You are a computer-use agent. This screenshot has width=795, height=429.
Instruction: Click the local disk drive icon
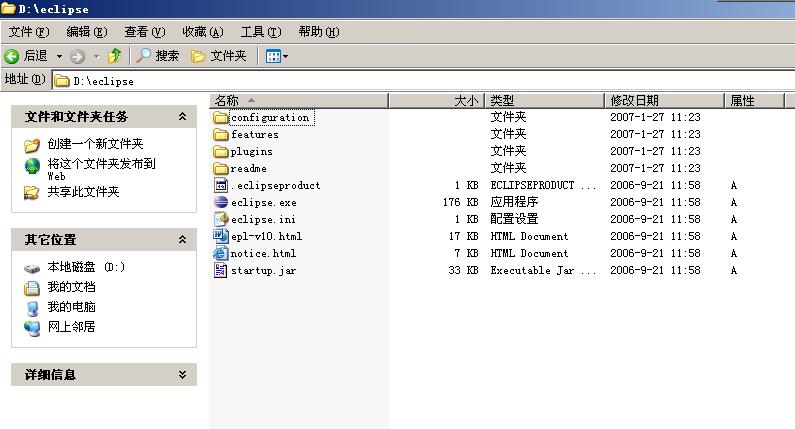[32, 268]
